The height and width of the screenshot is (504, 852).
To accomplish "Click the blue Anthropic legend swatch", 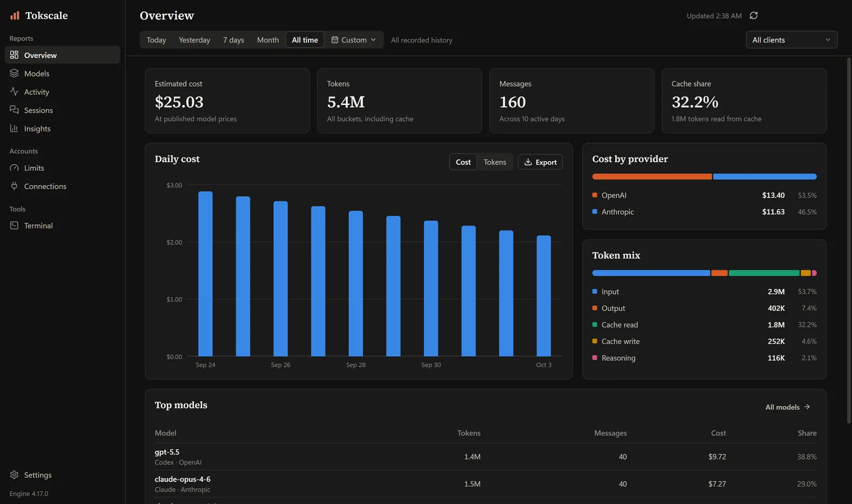I will pyautogui.click(x=595, y=211).
